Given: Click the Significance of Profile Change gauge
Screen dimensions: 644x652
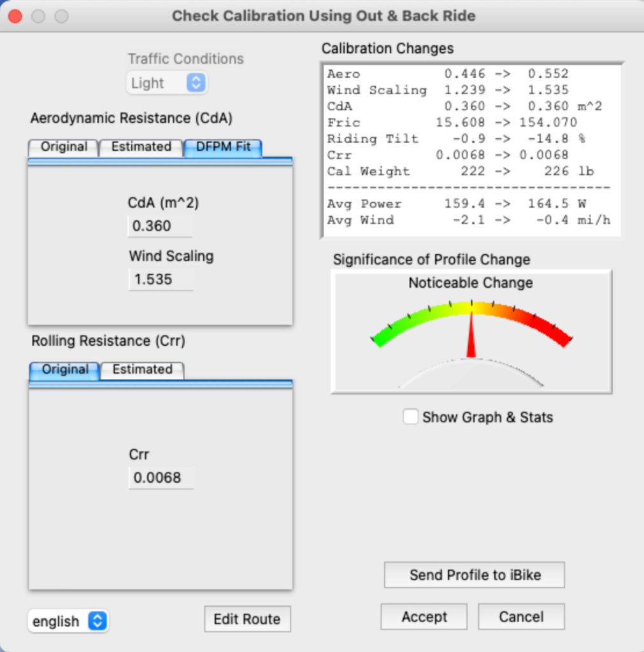Looking at the screenshot, I should pyautogui.click(x=471, y=331).
